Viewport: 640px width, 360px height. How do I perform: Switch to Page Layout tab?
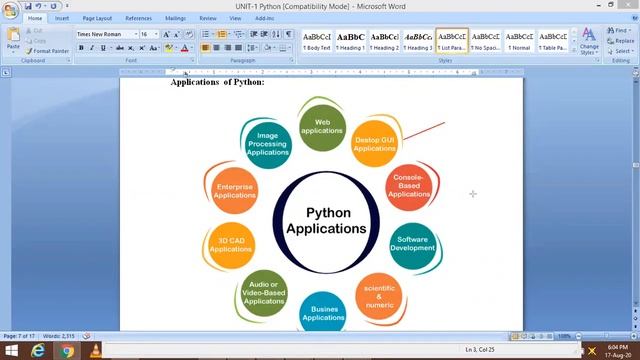click(x=97, y=18)
